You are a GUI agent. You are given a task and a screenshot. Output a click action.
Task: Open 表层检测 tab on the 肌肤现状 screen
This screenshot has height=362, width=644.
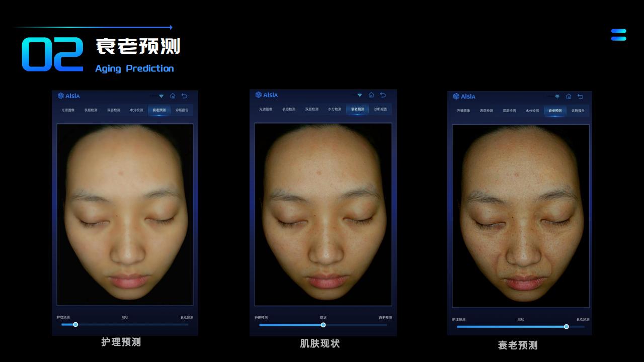coord(289,109)
